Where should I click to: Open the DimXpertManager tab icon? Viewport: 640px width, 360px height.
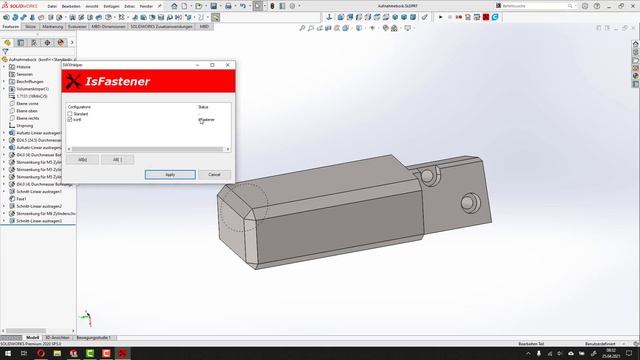coord(47,42)
